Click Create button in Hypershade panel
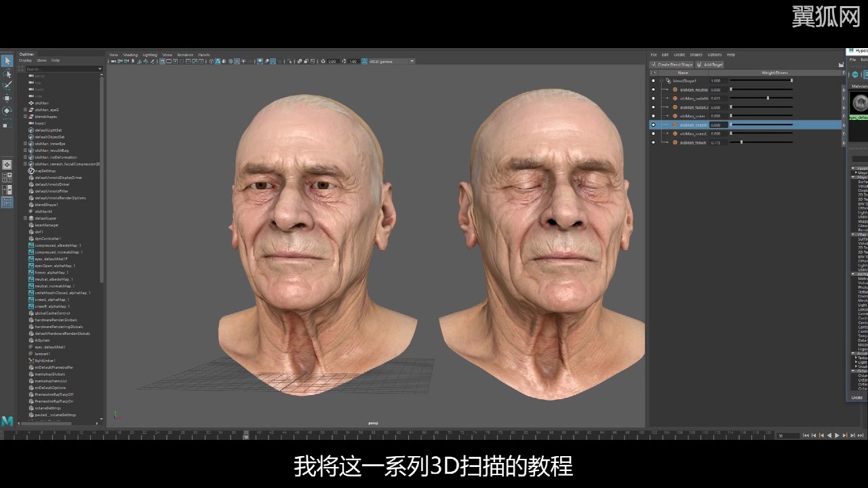The width and height of the screenshot is (868, 488). tap(857, 397)
